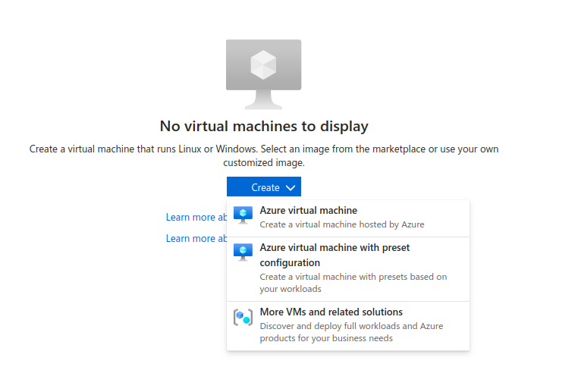578x392 pixels.
Task: Choose Azure virtual machine with preset configuration
Action: [335, 248]
